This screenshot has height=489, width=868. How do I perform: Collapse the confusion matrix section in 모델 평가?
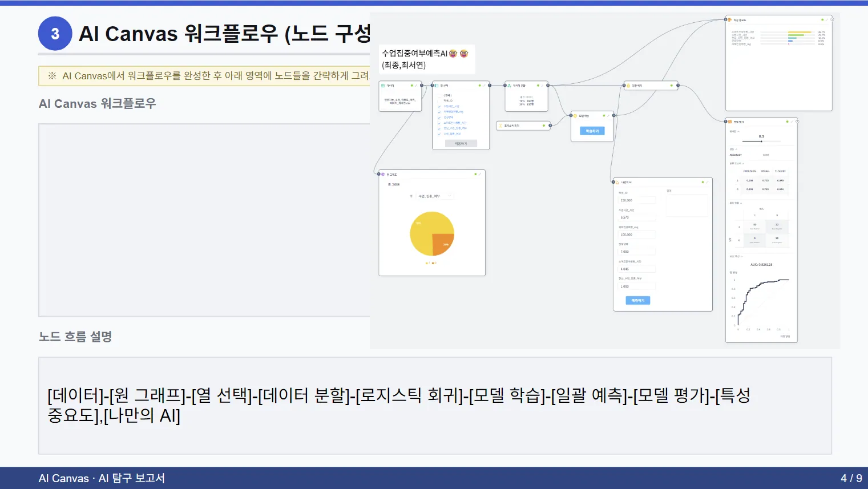(x=741, y=203)
